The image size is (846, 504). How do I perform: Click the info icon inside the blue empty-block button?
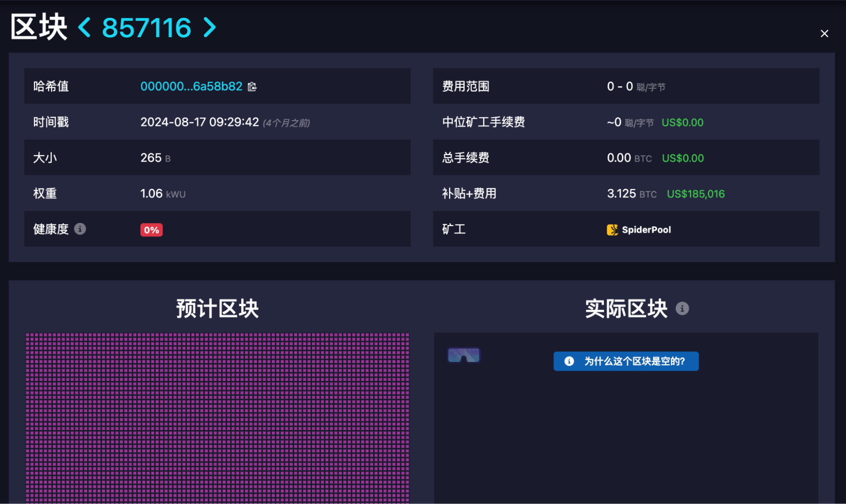tap(568, 361)
